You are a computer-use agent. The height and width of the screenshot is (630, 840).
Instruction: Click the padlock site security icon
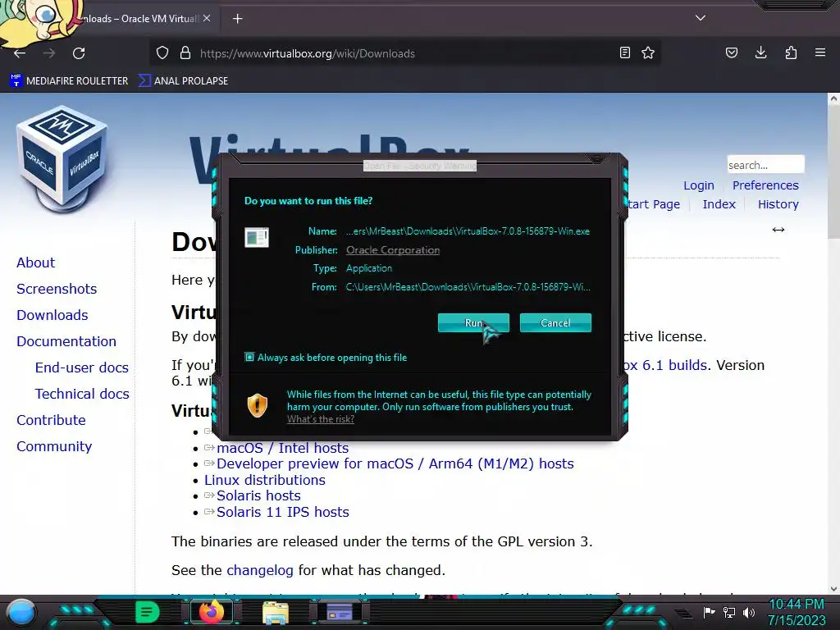[185, 52]
